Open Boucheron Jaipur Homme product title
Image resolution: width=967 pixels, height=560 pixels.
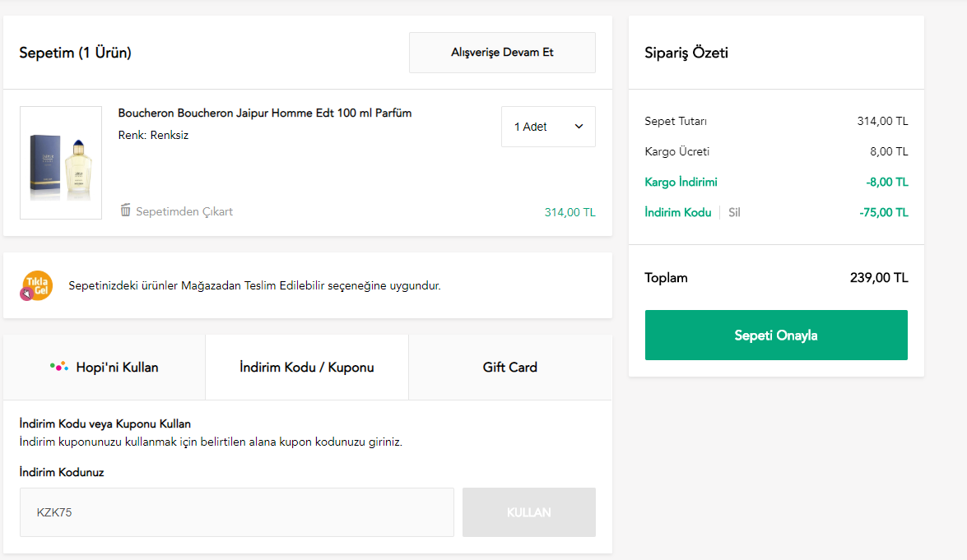click(265, 113)
